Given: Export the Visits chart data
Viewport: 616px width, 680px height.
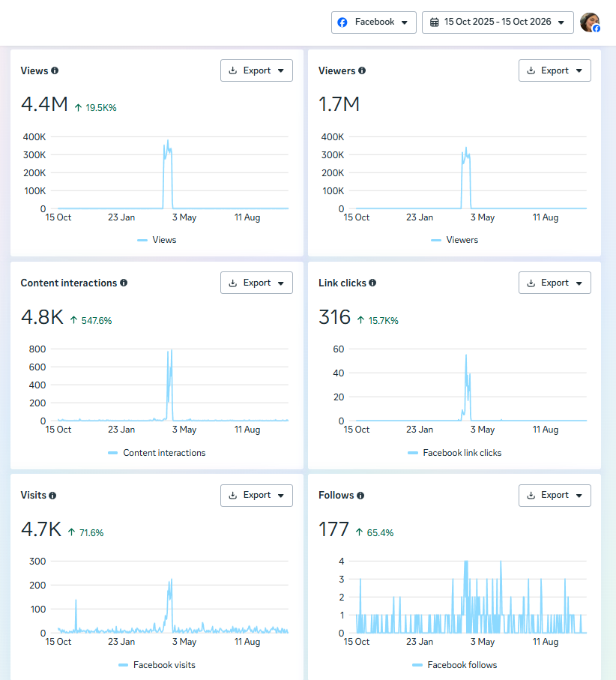Looking at the screenshot, I should 256,496.
